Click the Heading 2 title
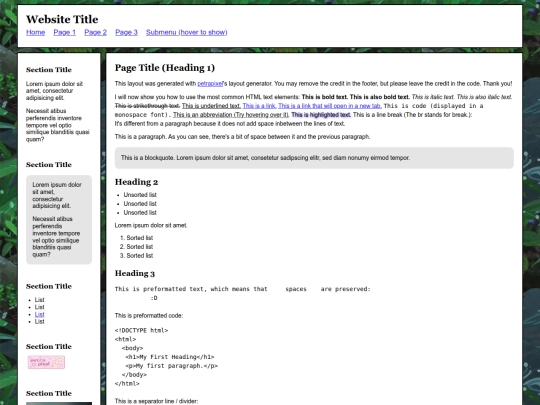 pos(136,182)
